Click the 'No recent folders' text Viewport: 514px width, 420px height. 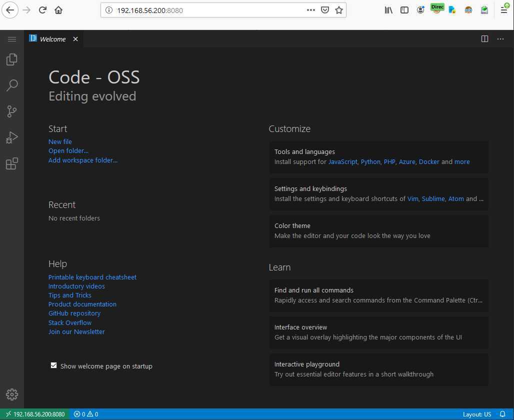(74, 218)
